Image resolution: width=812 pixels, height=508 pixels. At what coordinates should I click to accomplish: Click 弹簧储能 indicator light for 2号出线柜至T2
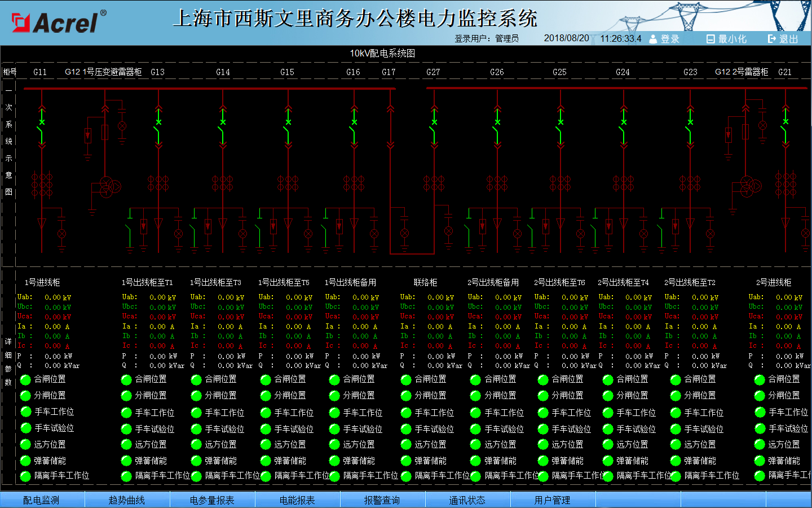tap(676, 461)
